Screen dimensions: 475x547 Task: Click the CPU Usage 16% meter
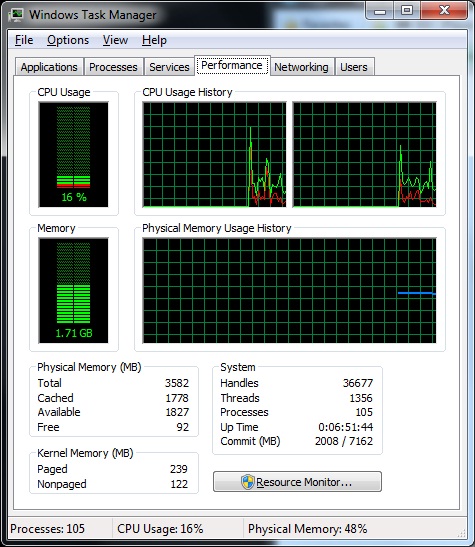click(x=74, y=155)
